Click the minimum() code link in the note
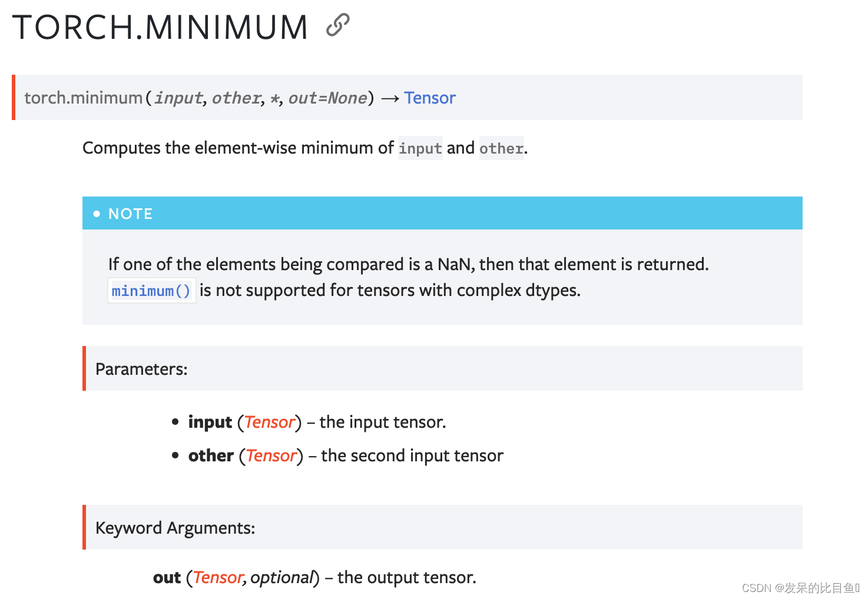Image resolution: width=868 pixels, height=599 pixels. (151, 291)
